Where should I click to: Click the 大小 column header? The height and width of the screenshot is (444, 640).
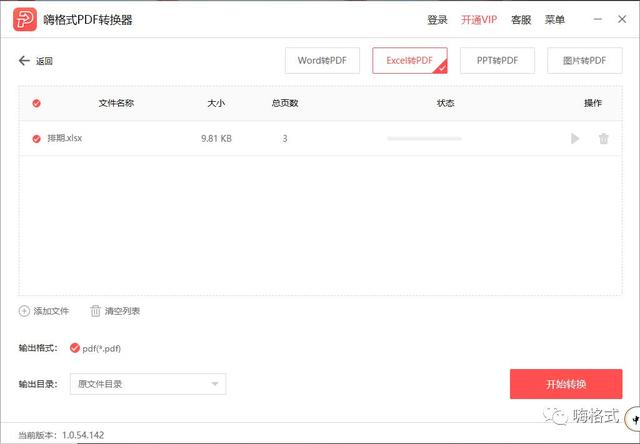[x=216, y=103]
